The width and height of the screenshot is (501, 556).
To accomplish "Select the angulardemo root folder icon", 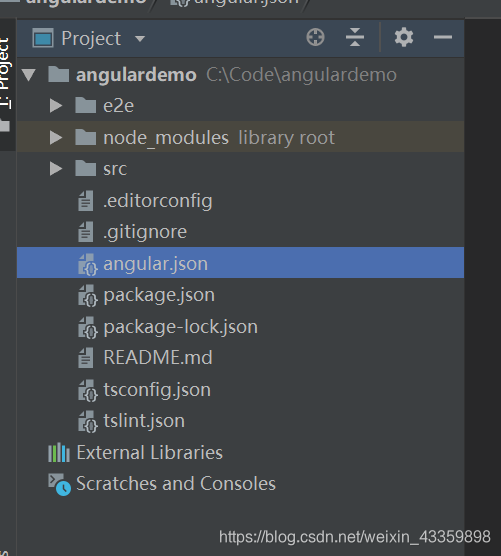I will click(59, 74).
